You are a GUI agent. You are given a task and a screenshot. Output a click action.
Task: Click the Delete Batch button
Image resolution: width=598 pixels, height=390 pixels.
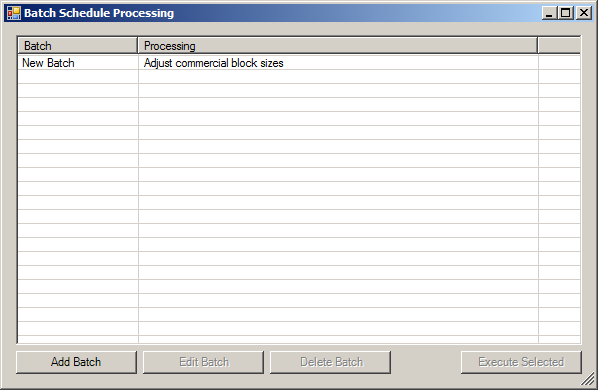(330, 362)
